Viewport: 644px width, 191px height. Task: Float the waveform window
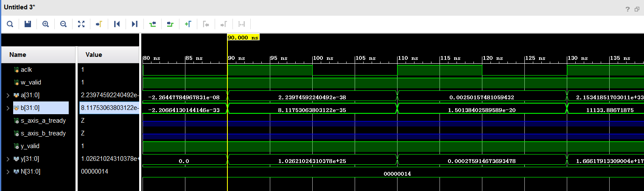[x=637, y=9]
